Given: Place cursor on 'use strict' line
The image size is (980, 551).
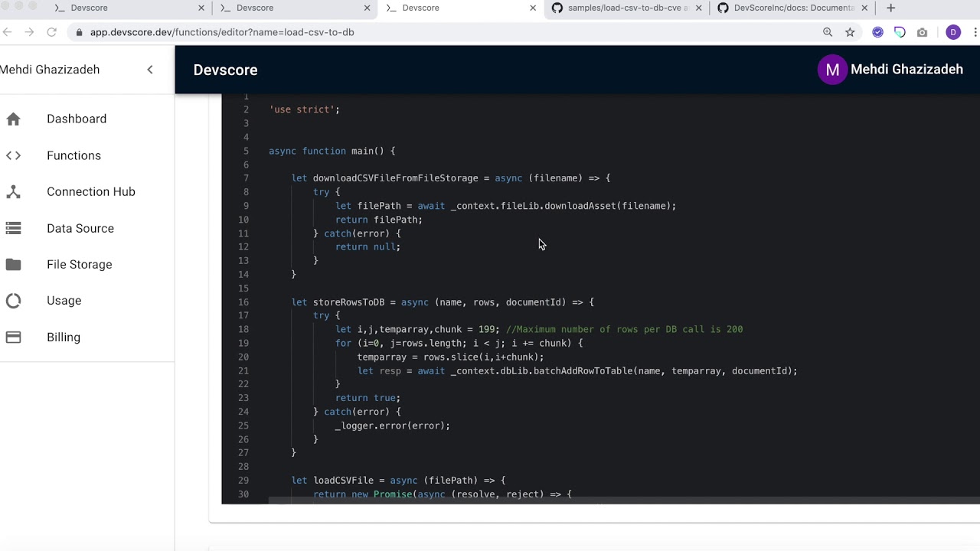Looking at the screenshot, I should (x=304, y=109).
